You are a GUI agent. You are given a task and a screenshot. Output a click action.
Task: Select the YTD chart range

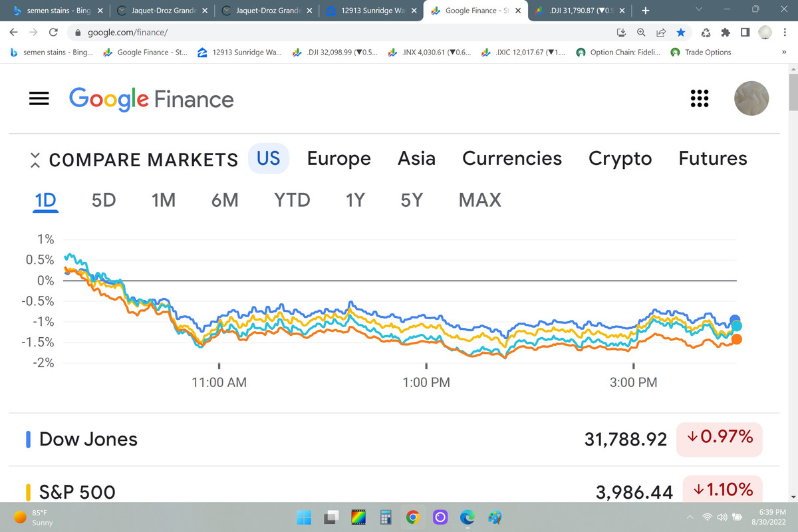tap(292, 199)
